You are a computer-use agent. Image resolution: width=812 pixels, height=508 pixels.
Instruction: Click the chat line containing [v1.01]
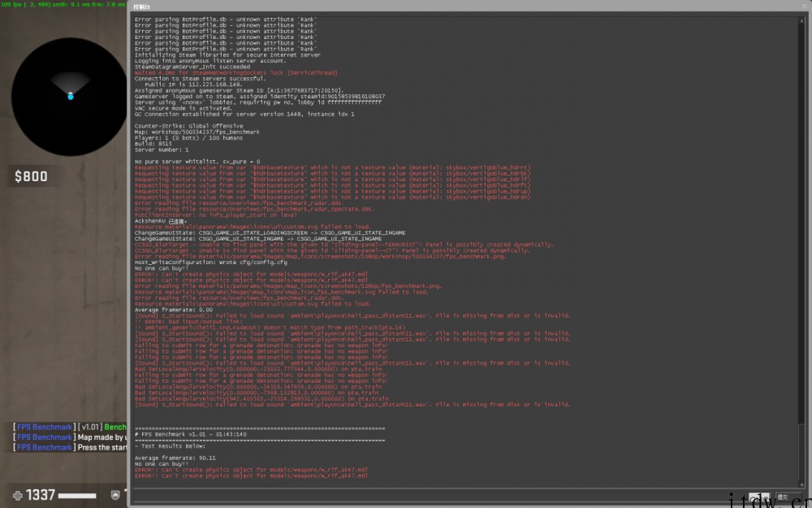pyautogui.click(x=70, y=428)
